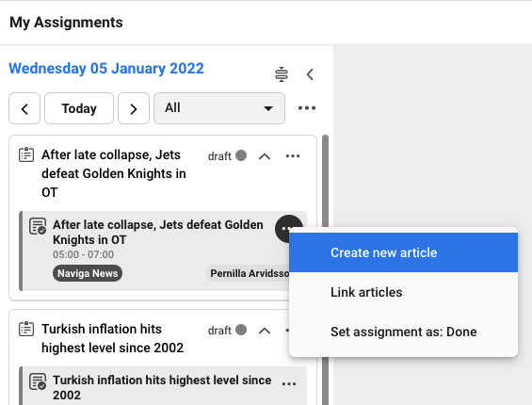Choose Set assignment as: Done
The width and height of the screenshot is (532, 405).
click(x=403, y=332)
